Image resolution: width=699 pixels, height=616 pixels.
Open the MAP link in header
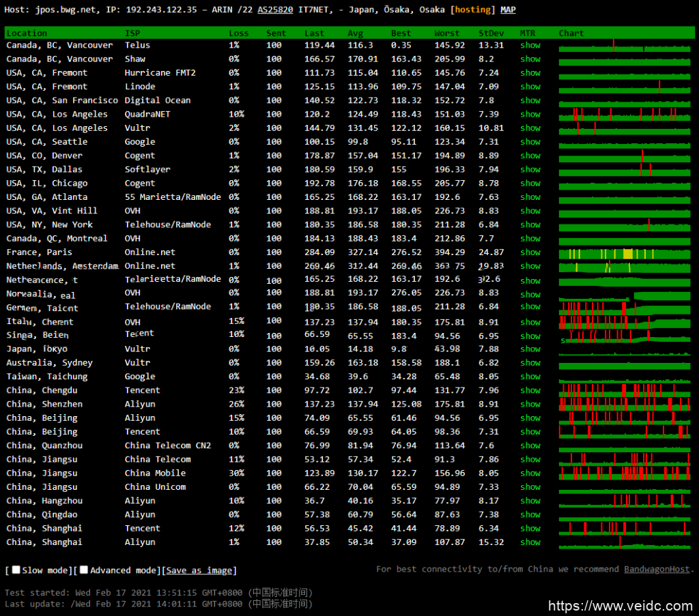click(x=508, y=10)
